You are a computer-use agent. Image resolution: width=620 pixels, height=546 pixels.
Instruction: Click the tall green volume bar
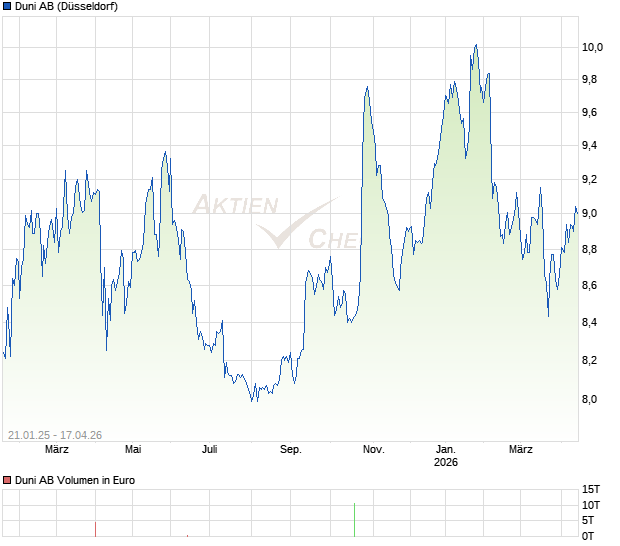tap(354, 520)
